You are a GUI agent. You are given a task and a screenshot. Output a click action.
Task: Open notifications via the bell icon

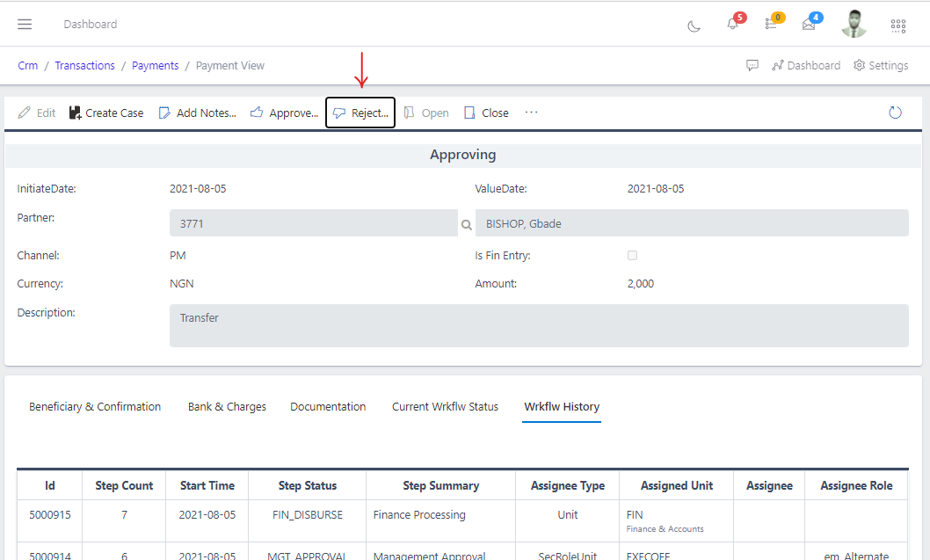[732, 25]
